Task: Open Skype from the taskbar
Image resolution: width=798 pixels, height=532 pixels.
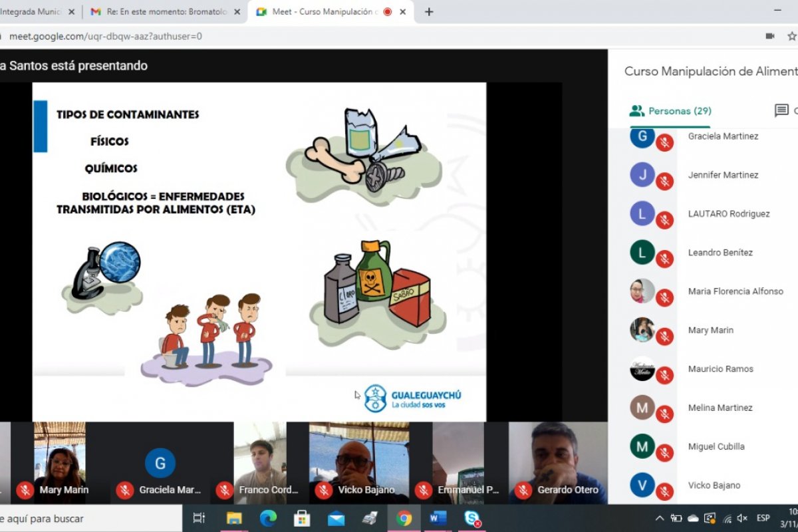Action: click(x=472, y=519)
